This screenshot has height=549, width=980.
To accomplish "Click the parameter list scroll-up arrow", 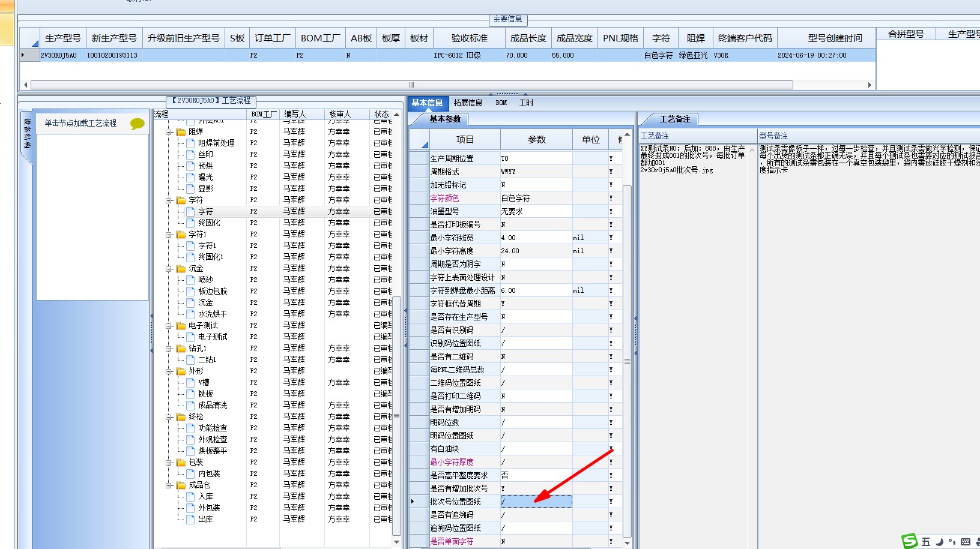I will [x=627, y=134].
